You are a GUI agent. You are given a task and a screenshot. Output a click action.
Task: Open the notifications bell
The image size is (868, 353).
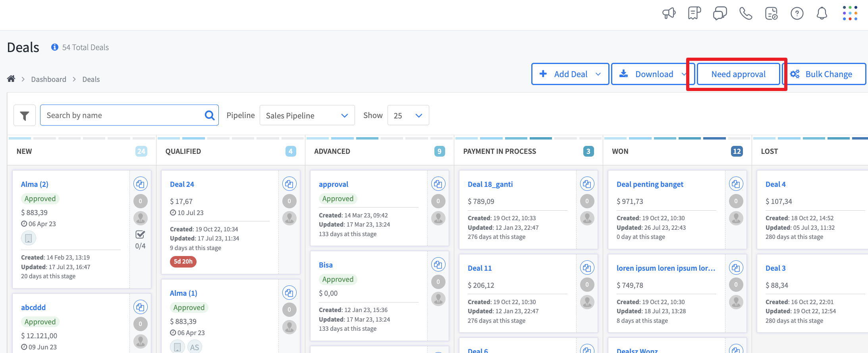822,14
